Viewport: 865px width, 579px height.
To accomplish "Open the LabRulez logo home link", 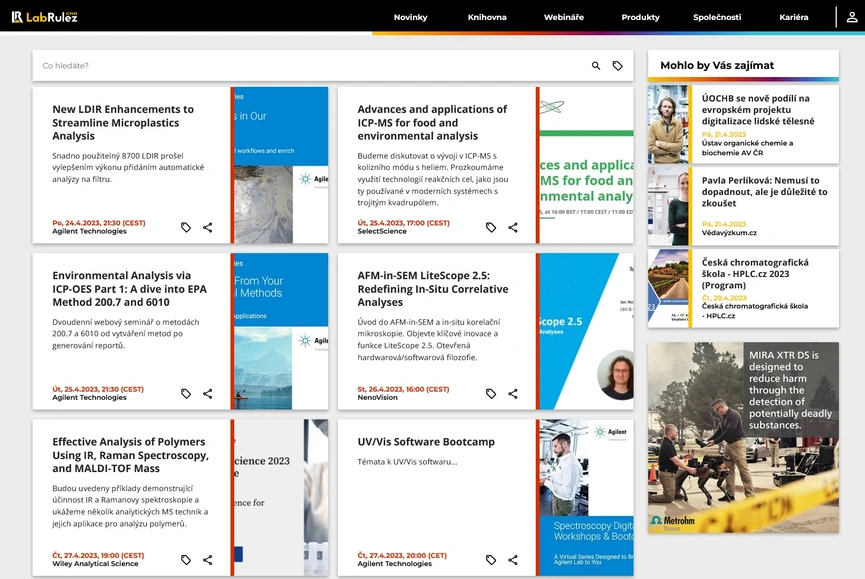I will (x=45, y=17).
